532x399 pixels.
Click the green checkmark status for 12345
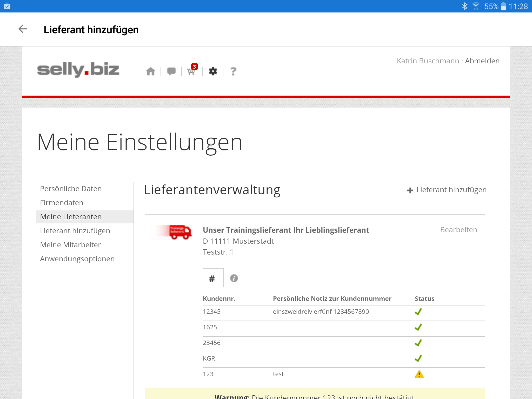418,312
